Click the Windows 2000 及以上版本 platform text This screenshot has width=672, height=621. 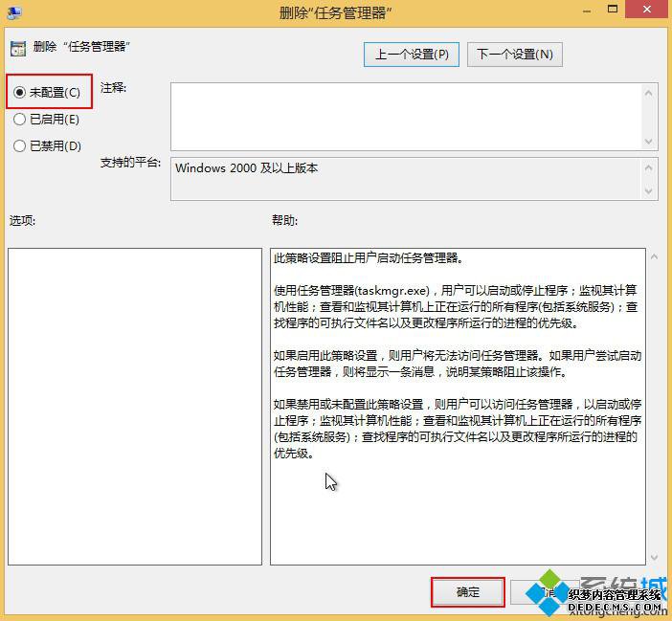246,167
